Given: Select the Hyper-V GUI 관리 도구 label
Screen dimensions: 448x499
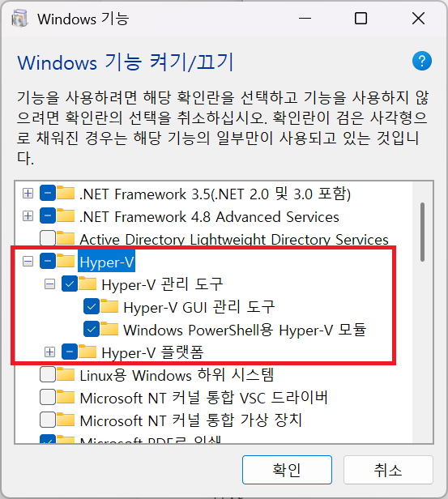Looking at the screenshot, I should pos(198,307).
